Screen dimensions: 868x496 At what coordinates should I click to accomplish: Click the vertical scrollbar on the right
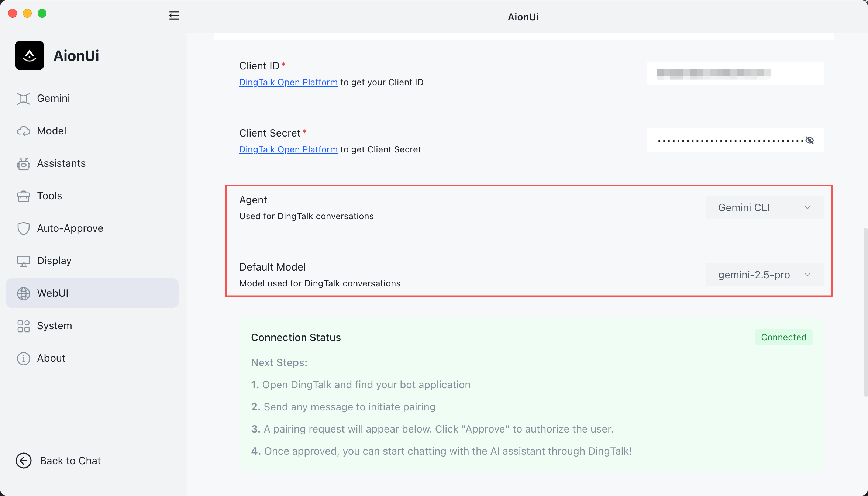[x=865, y=312]
